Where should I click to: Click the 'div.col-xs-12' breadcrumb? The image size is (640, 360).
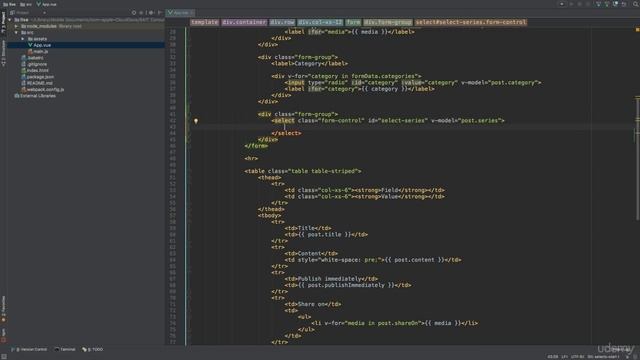(x=320, y=22)
